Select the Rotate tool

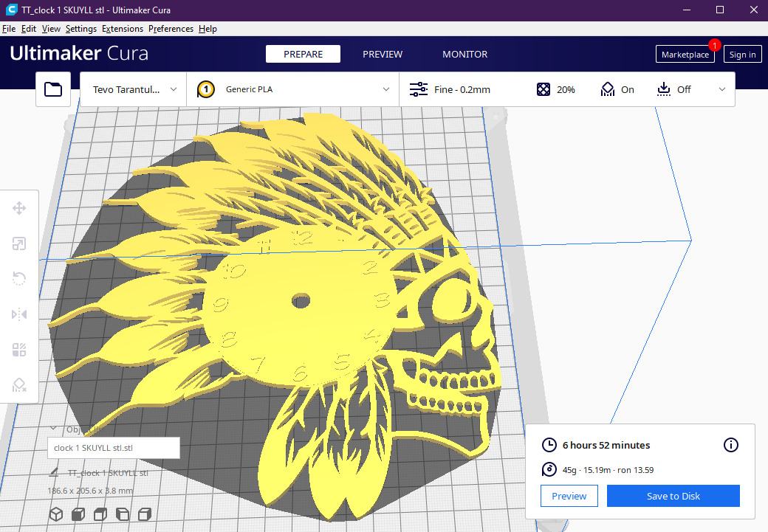19,279
